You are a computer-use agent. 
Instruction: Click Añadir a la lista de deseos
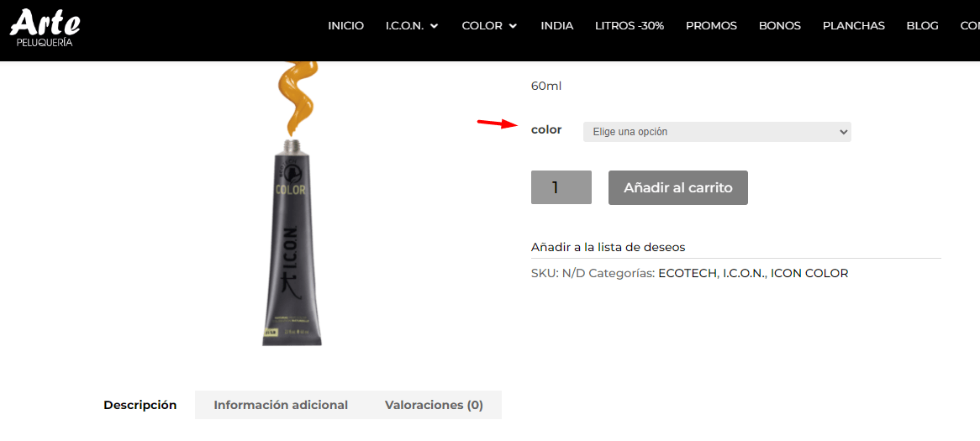click(x=609, y=247)
